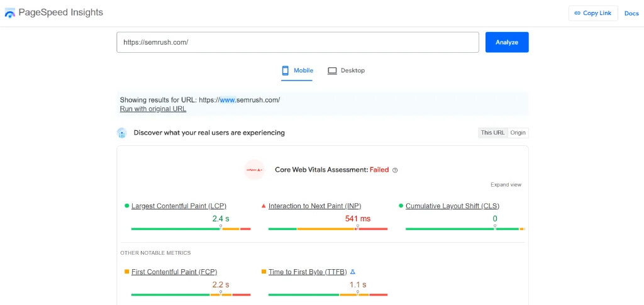Click the INP distribution bar
Viewport: 644px width, 305px height.
tap(328, 229)
